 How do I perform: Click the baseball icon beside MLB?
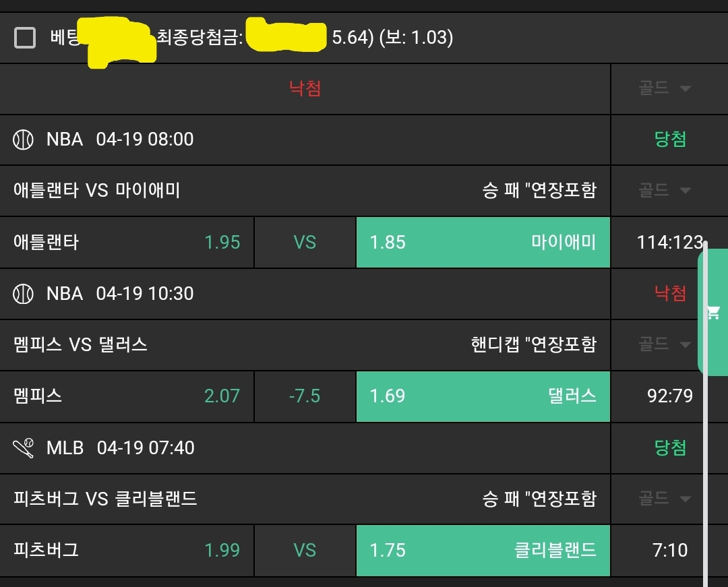coord(23,447)
